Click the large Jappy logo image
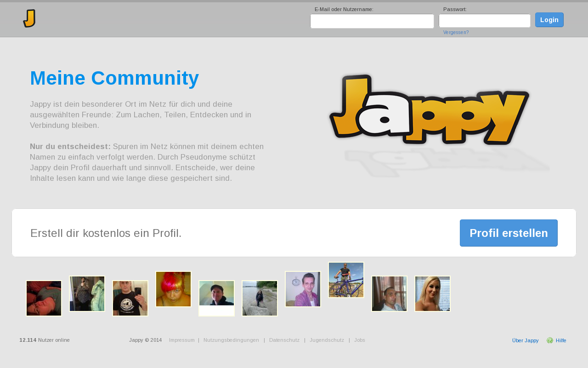Screen dimensions: 588x368 coord(430,109)
